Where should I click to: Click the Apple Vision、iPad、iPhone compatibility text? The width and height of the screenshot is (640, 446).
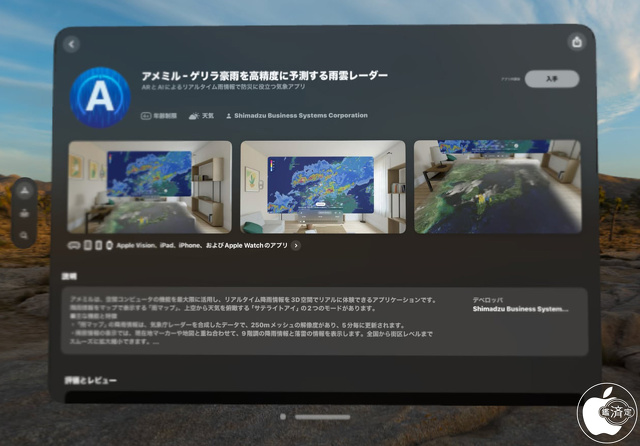(x=202, y=246)
